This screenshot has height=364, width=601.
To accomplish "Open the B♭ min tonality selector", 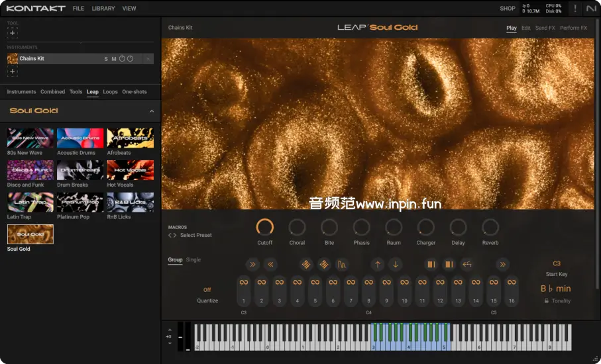I will (x=555, y=289).
